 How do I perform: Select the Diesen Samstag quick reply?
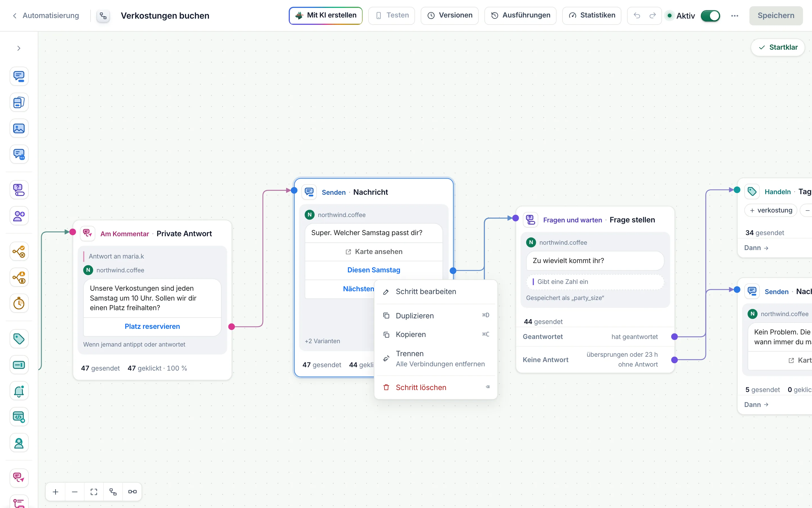point(374,270)
